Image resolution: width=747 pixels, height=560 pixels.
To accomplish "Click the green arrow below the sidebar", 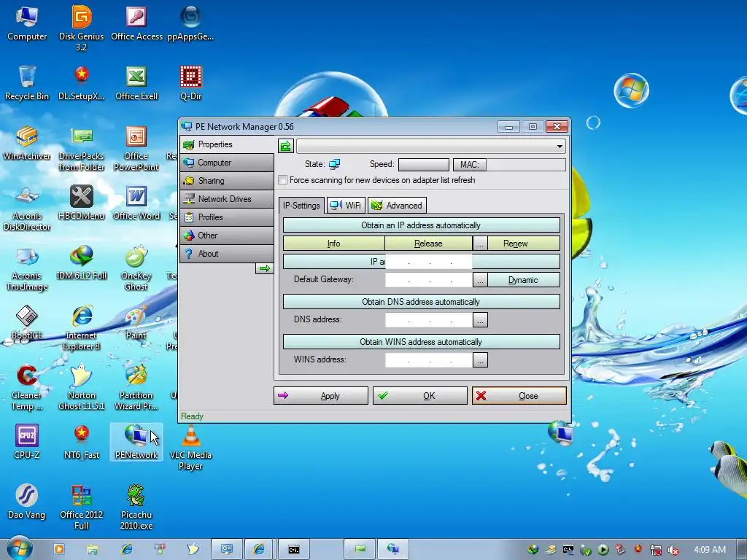I will (x=264, y=268).
